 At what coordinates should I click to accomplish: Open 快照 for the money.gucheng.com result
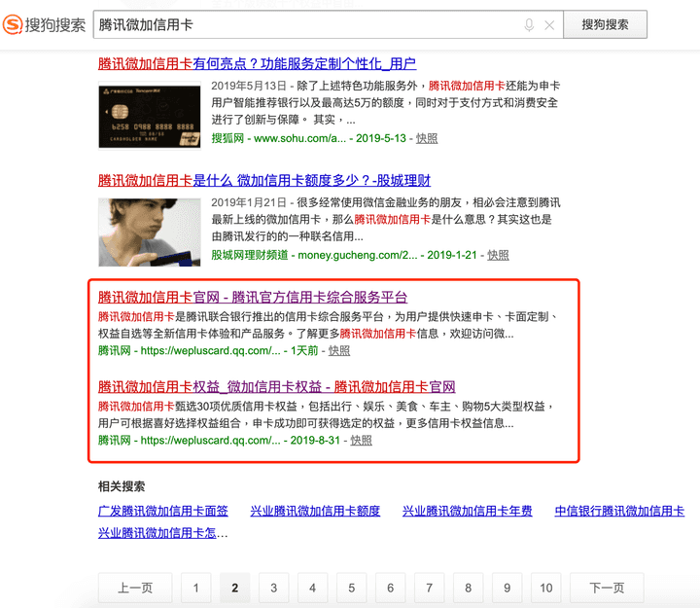pos(498,255)
